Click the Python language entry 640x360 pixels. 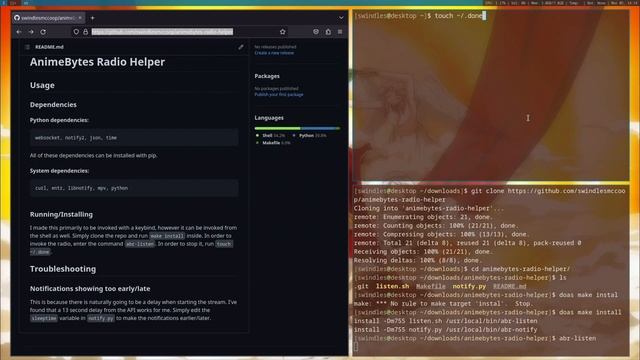(x=309, y=136)
